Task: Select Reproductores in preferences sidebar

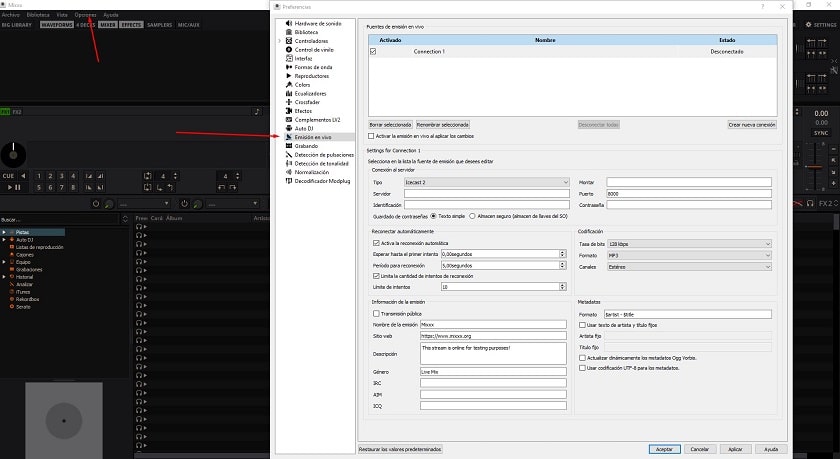Action: (x=311, y=76)
